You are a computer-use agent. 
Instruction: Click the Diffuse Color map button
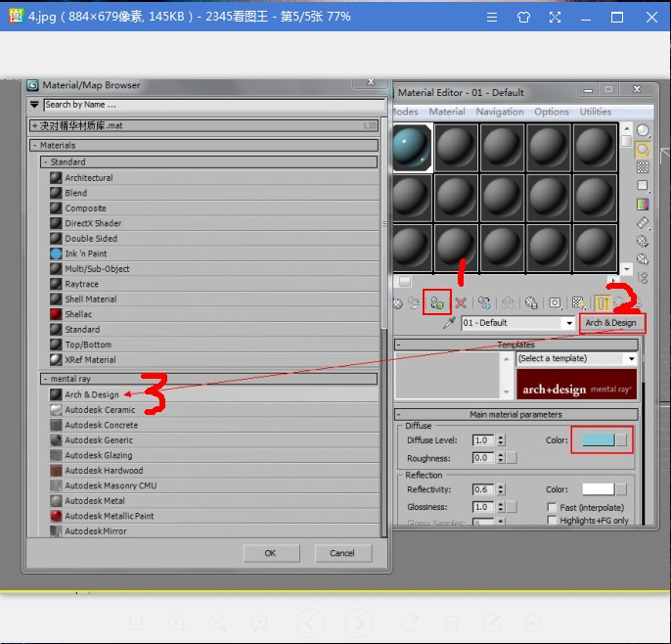[621, 439]
